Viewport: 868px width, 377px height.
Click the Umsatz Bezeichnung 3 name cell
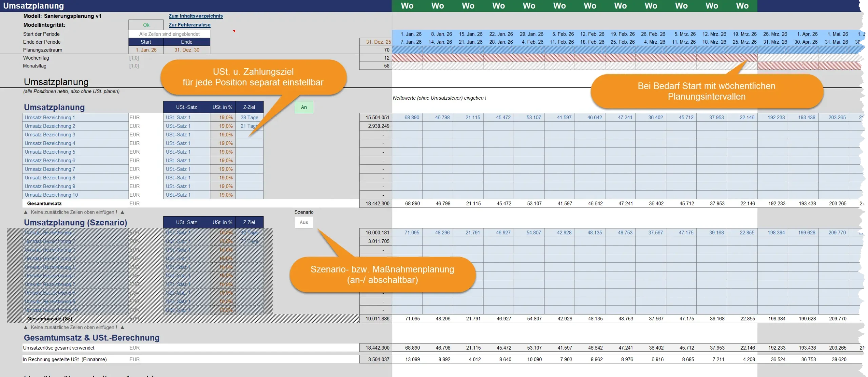tap(76, 135)
